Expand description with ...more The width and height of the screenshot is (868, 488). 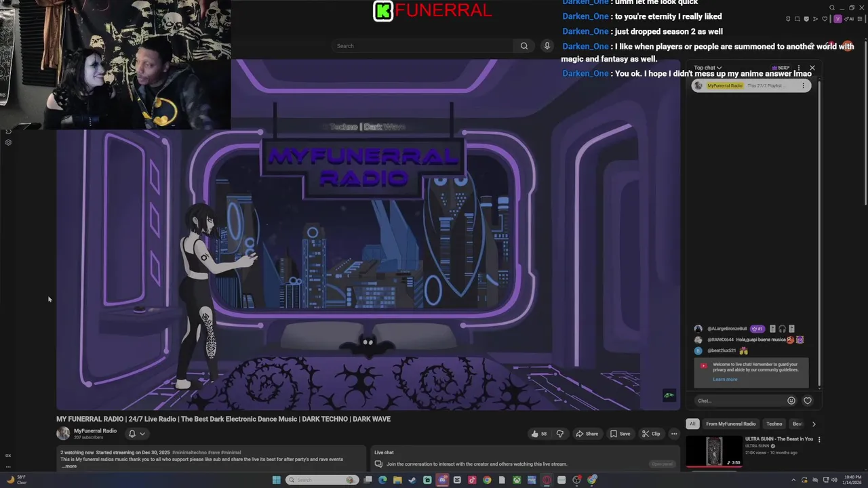point(69,466)
